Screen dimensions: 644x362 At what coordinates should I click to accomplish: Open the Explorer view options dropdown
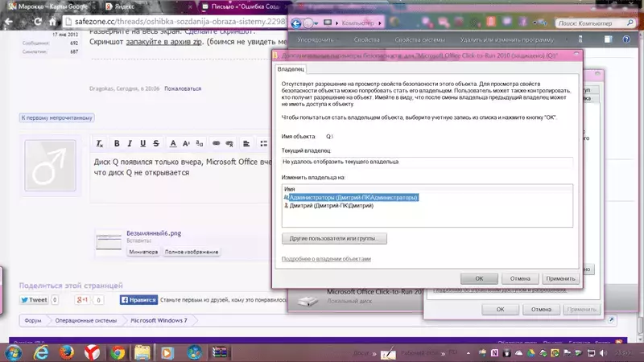click(x=580, y=39)
